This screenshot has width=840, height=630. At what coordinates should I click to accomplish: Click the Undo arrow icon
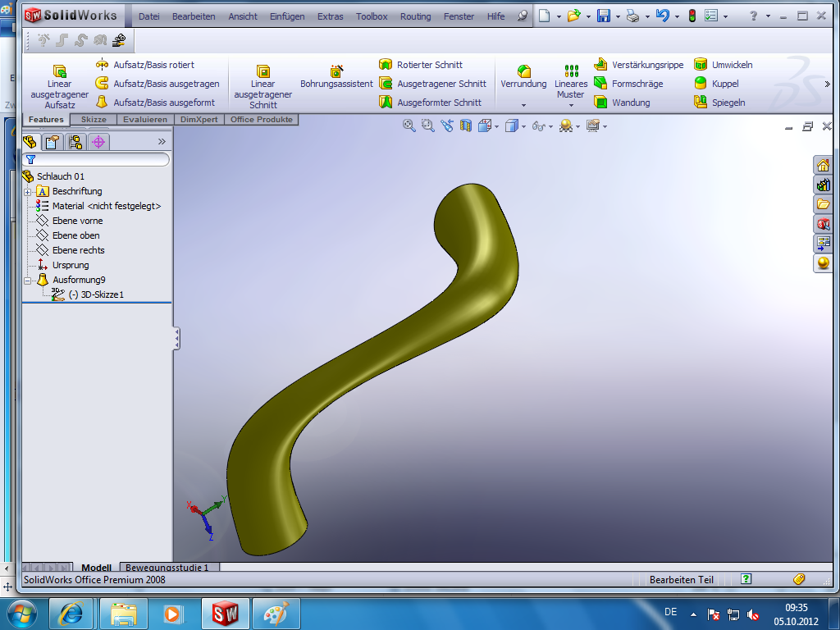[662, 16]
